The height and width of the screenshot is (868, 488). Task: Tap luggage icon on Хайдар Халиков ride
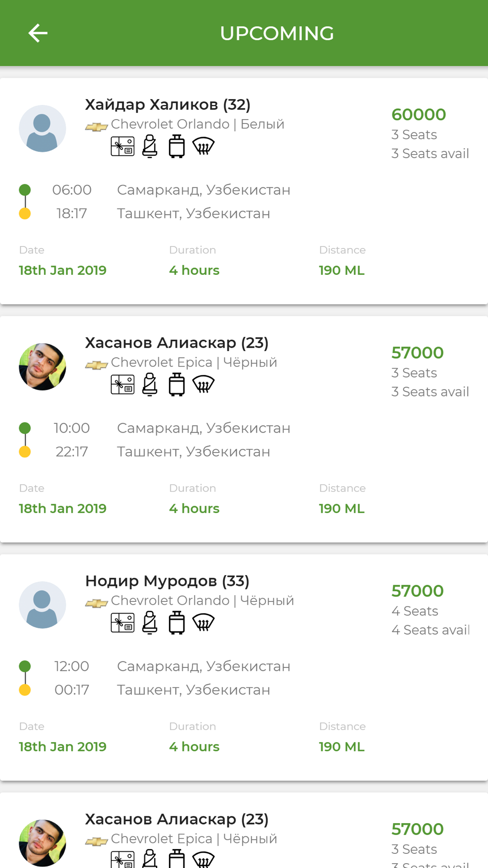(x=177, y=146)
